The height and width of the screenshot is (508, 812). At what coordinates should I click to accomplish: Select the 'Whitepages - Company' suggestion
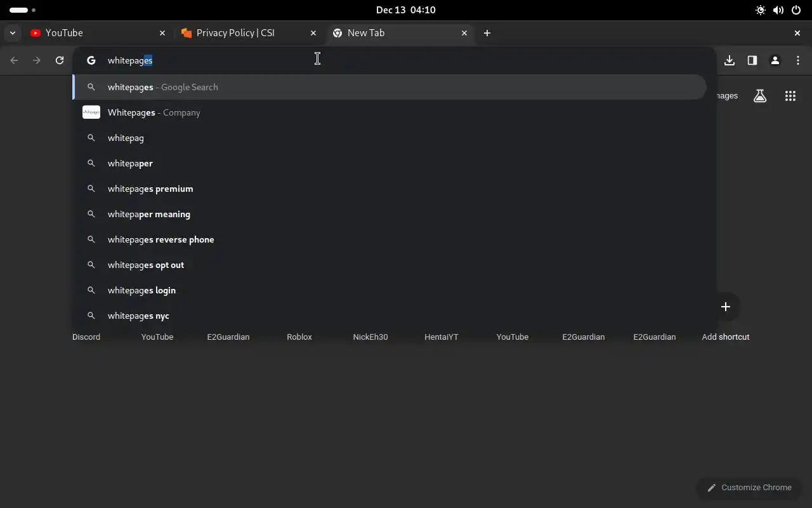390,112
